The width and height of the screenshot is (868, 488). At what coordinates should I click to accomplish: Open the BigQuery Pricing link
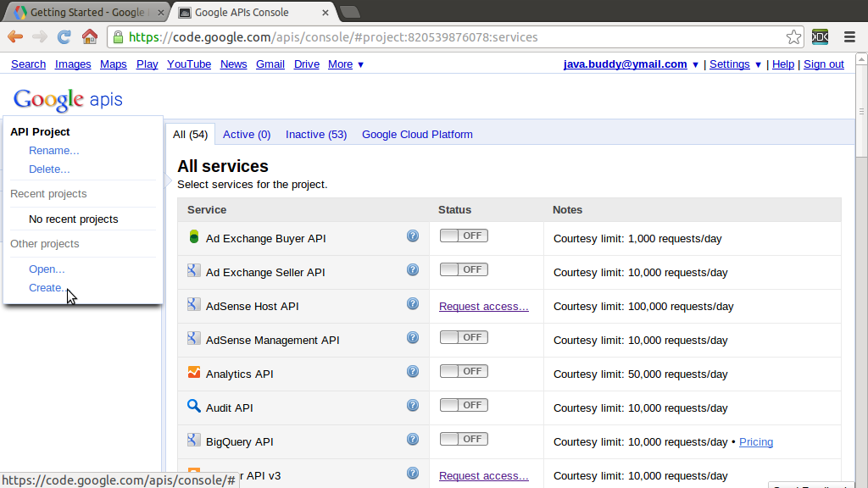756,442
